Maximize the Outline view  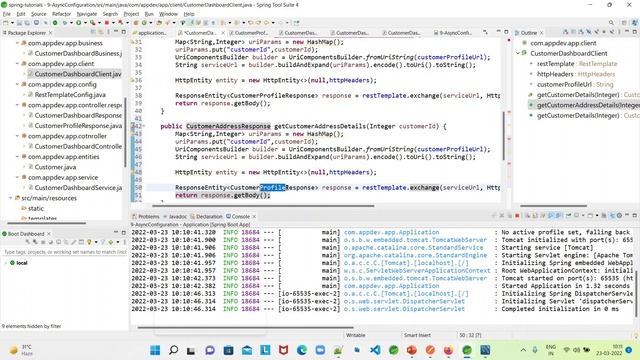(635, 32)
